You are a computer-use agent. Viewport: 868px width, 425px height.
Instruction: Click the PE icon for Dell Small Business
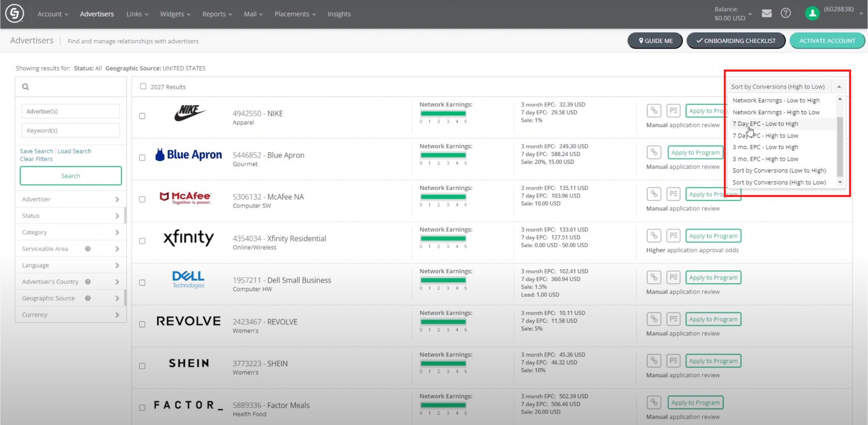pos(673,277)
